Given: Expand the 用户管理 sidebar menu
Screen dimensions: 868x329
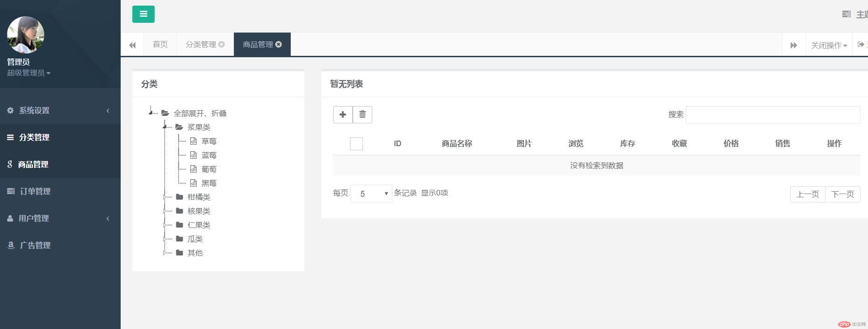Looking at the screenshot, I should tap(60, 218).
